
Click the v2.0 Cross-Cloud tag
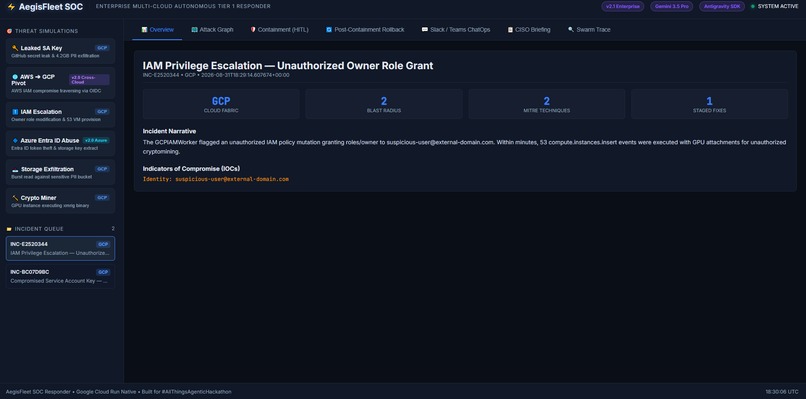click(x=89, y=80)
